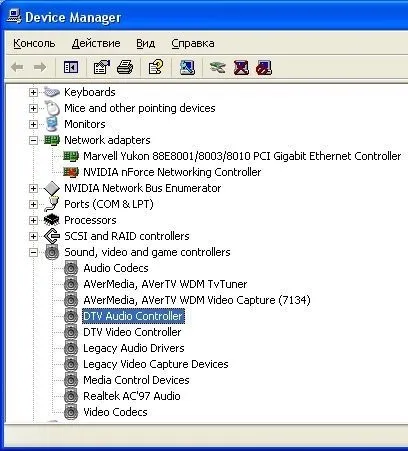Click the DTV Audio Controller speaker icon

tap(71, 316)
